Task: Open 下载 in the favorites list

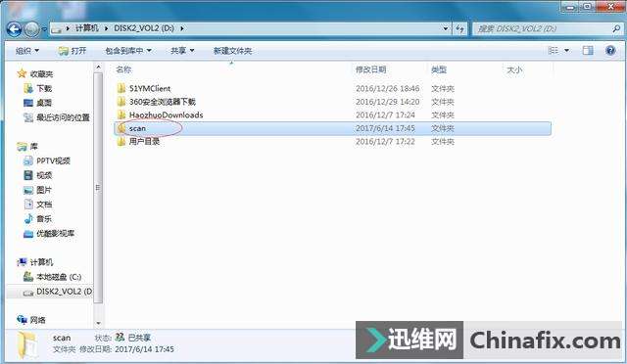Action: [x=44, y=88]
